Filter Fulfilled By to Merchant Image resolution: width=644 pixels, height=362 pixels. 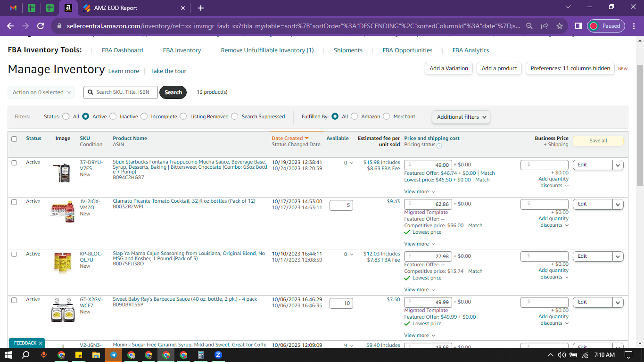tap(387, 116)
